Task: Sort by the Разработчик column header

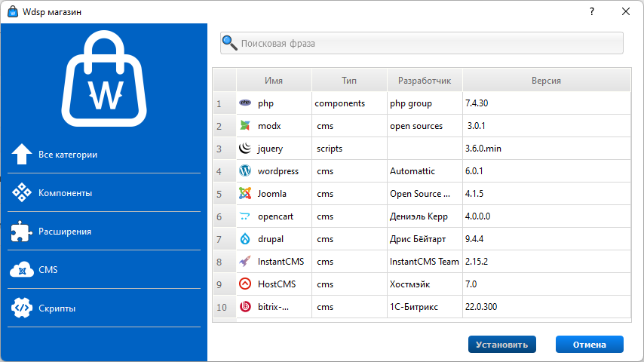Action: pos(425,81)
